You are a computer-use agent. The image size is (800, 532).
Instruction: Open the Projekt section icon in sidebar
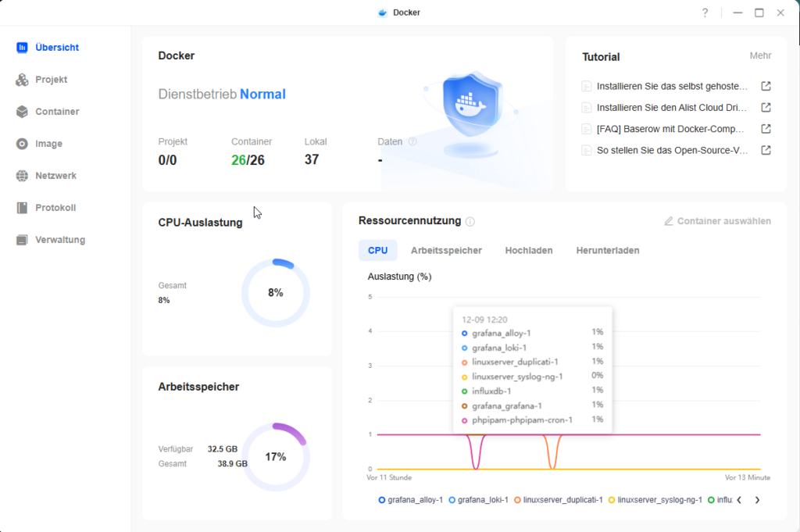(22, 80)
